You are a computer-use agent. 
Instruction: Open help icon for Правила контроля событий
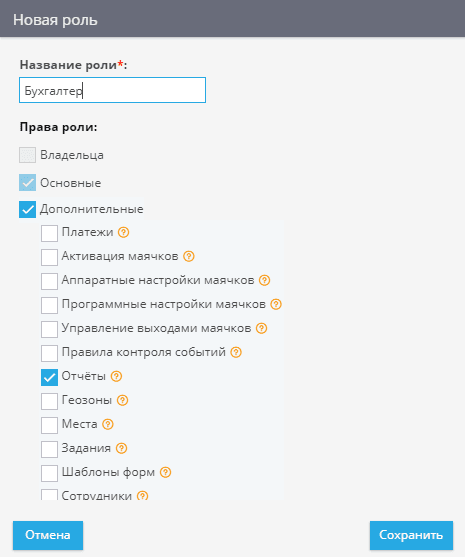tap(236, 352)
